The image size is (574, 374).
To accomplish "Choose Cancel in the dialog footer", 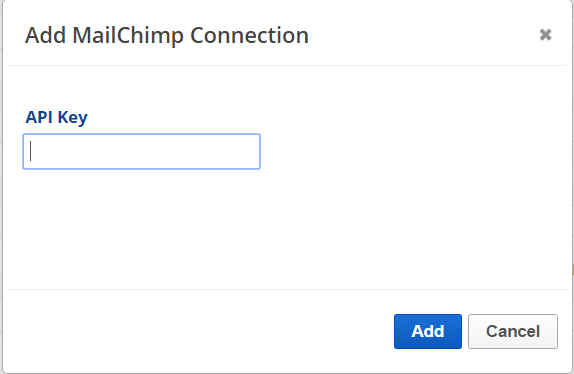I will 512,331.
